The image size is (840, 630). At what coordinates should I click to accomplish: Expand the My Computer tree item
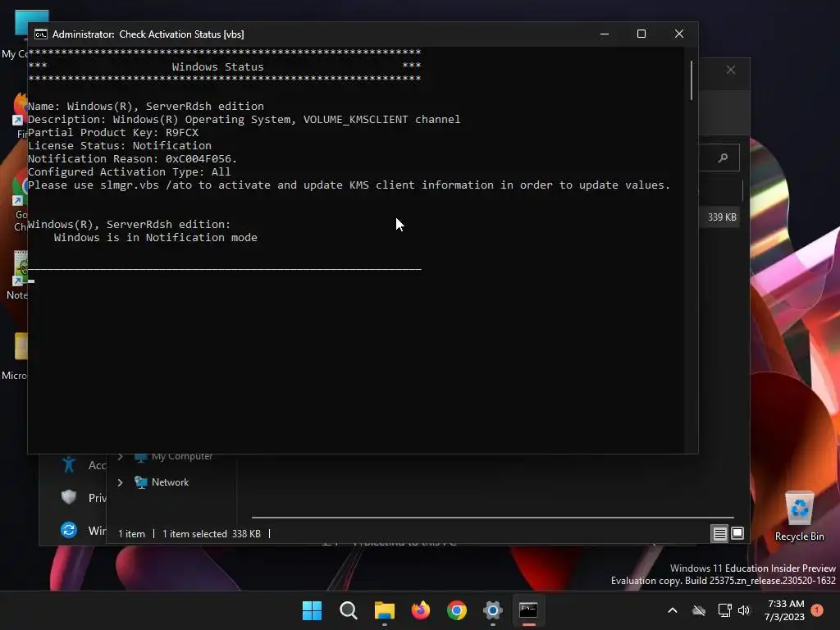(x=121, y=456)
